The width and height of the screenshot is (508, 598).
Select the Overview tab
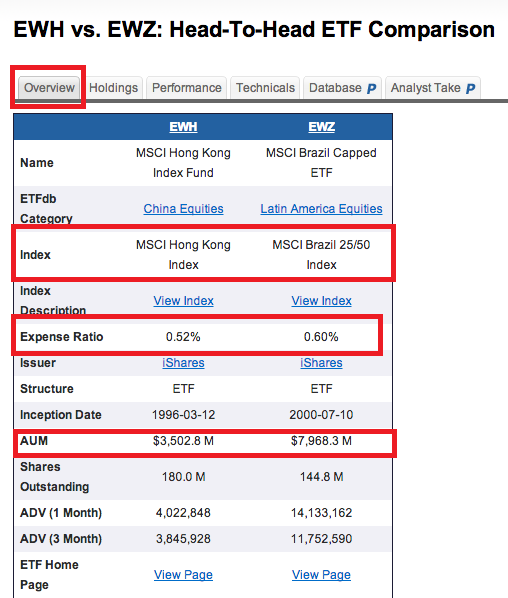tap(49, 88)
